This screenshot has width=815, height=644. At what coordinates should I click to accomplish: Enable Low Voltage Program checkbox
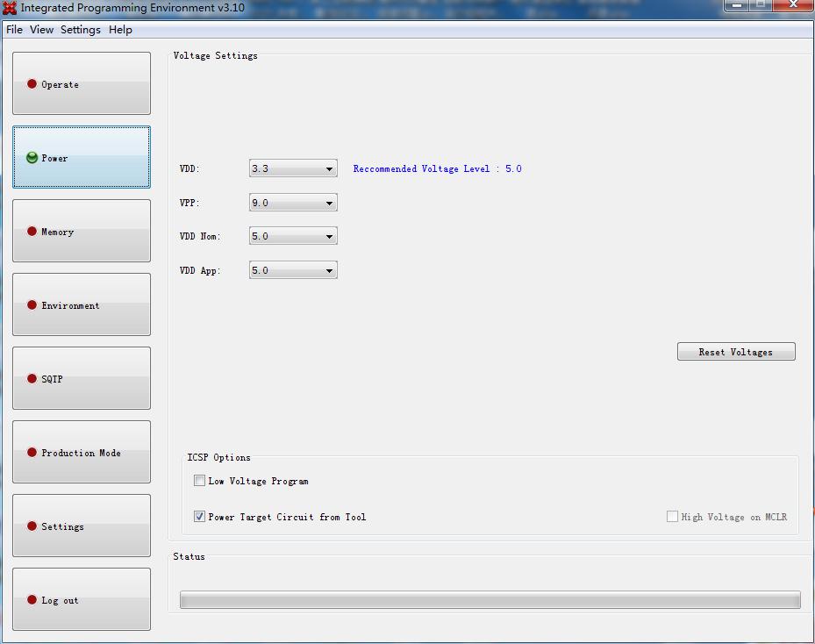[200, 481]
